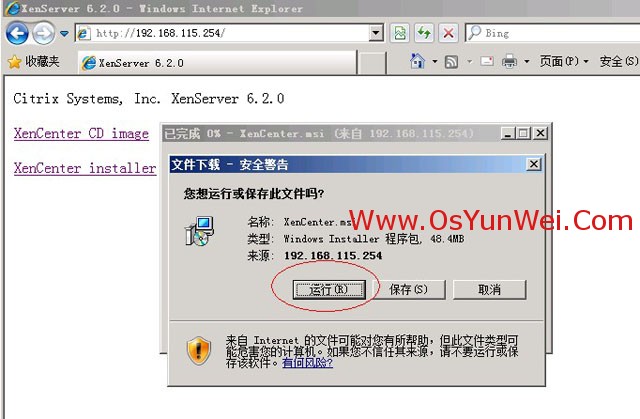640x419 pixels.
Task: Click the 运行(R) run button
Action: pos(324,289)
